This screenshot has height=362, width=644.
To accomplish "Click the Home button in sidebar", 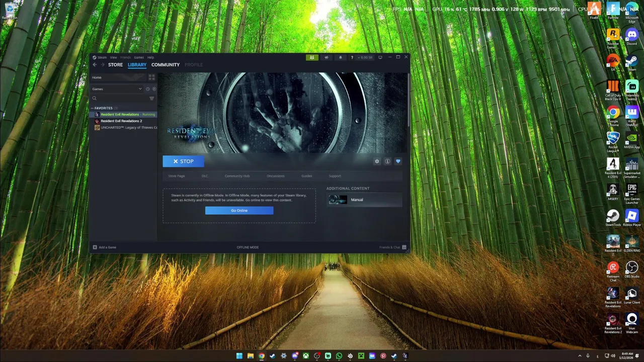I will 118,77.
